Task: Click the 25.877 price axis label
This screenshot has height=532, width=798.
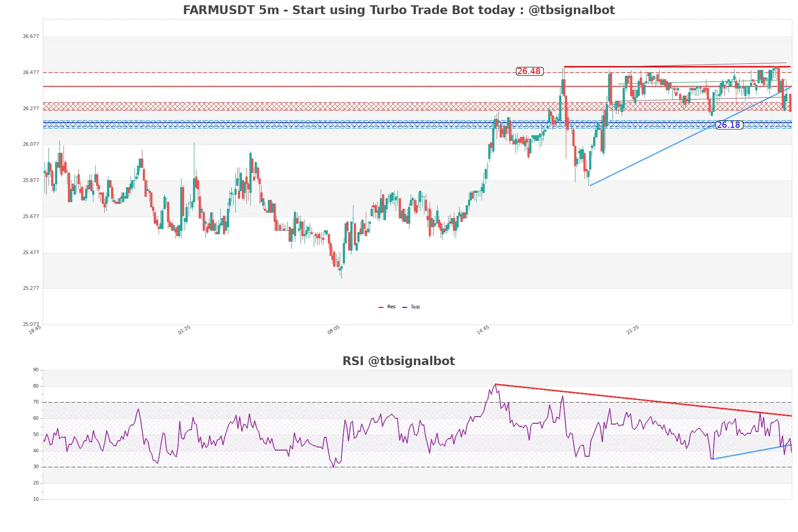Action: click(31, 181)
